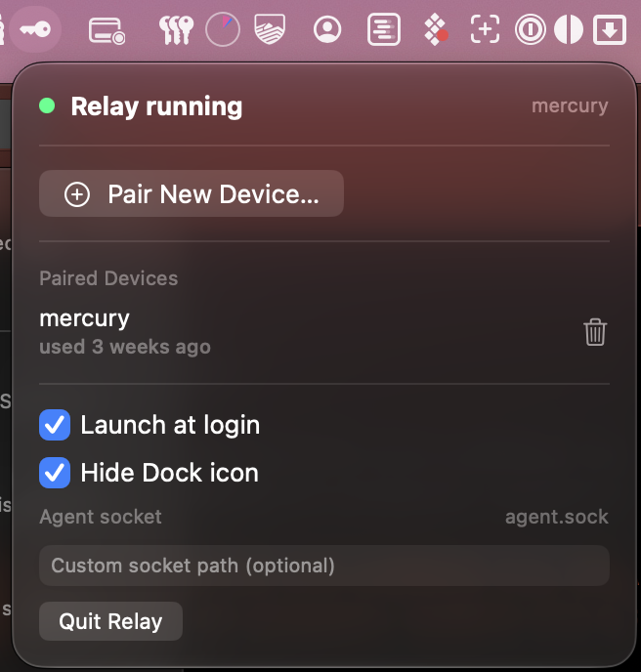Viewport: 641px width, 672px height.
Task: Toggle the Hide Dock icon checkbox
Action: click(x=55, y=473)
